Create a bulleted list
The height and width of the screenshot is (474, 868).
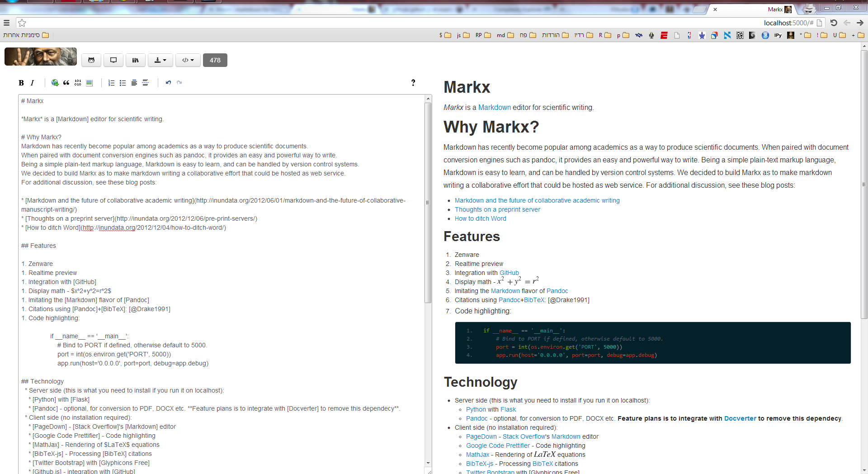click(123, 83)
